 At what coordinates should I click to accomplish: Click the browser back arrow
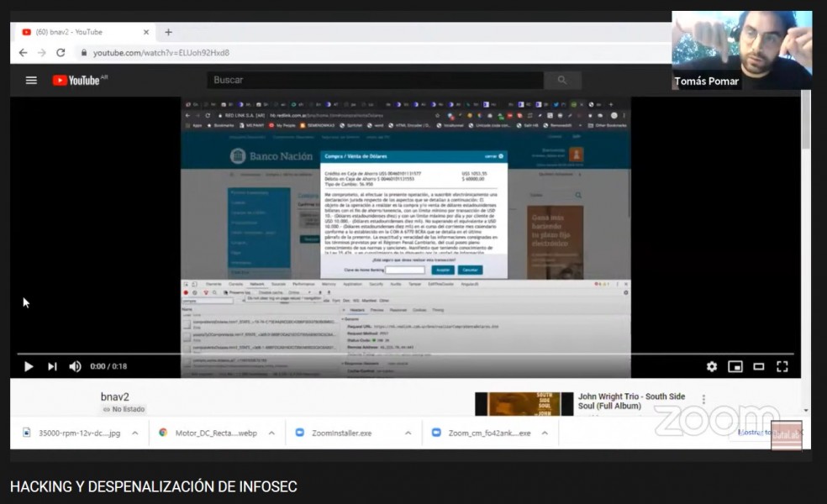pos(24,53)
